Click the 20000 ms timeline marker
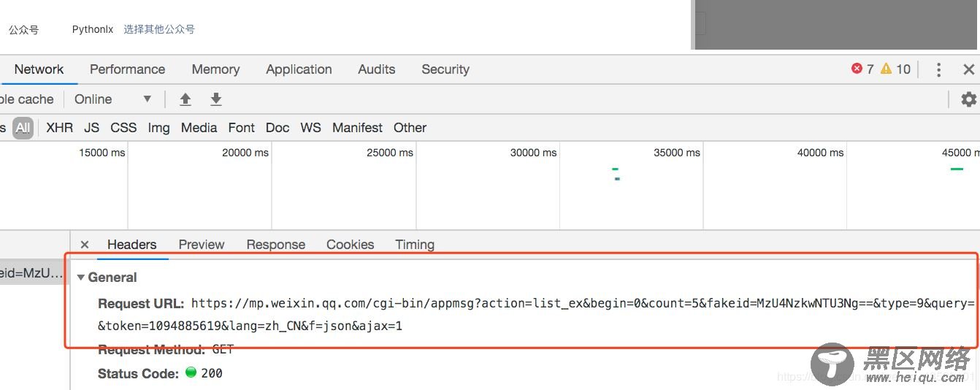 pyautogui.click(x=245, y=153)
